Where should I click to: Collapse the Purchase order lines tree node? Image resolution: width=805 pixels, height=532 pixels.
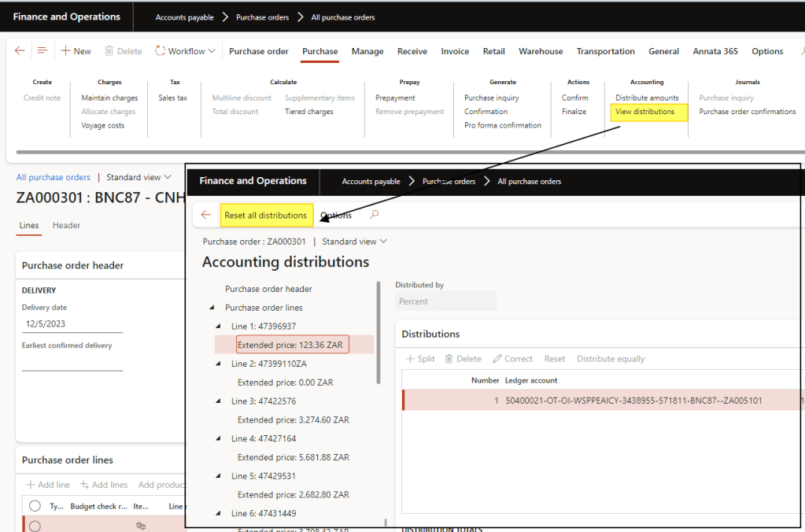pyautogui.click(x=212, y=308)
